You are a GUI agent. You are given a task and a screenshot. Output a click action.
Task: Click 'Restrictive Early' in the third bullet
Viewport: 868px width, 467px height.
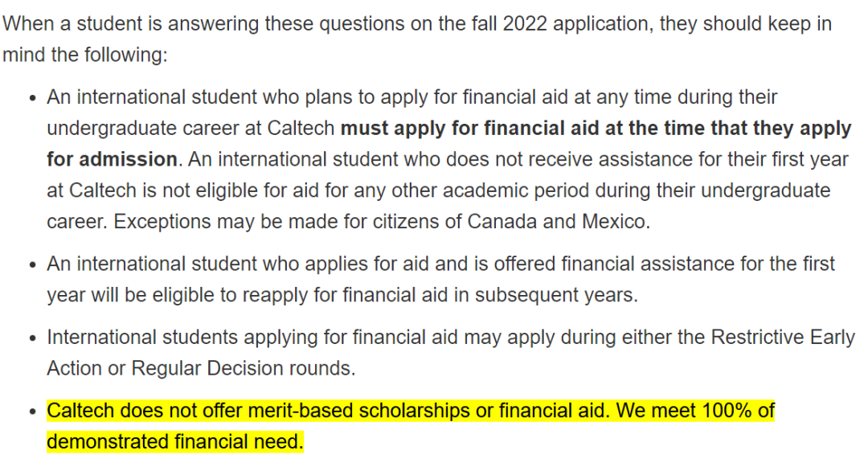coord(783,337)
